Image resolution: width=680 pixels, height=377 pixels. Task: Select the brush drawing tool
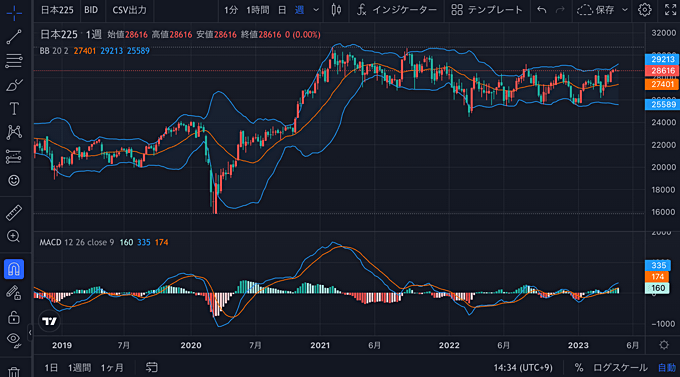(x=14, y=85)
